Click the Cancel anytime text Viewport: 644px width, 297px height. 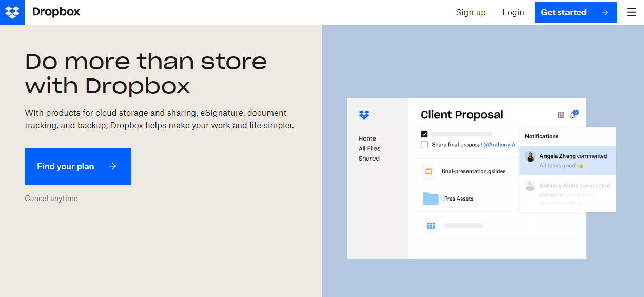pos(51,199)
